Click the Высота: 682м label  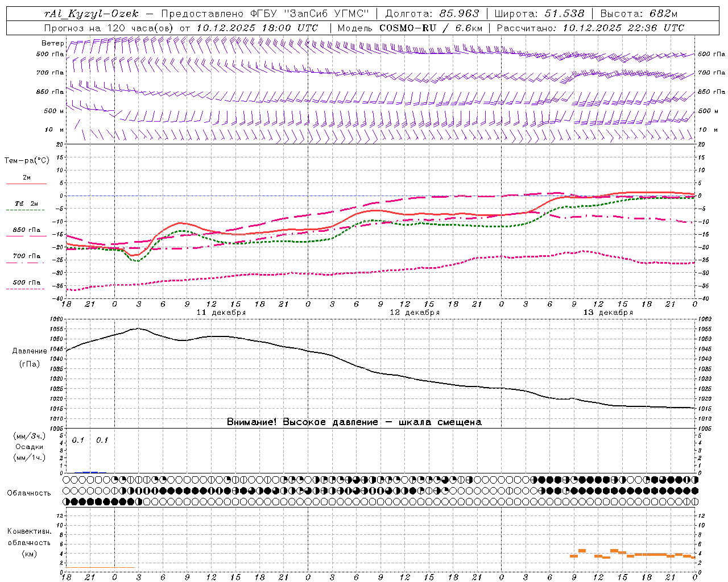pyautogui.click(x=639, y=14)
